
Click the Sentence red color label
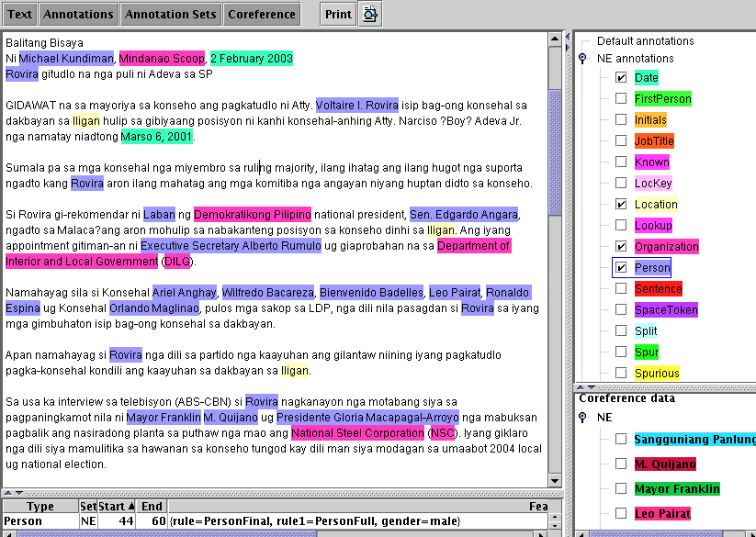pyautogui.click(x=658, y=288)
